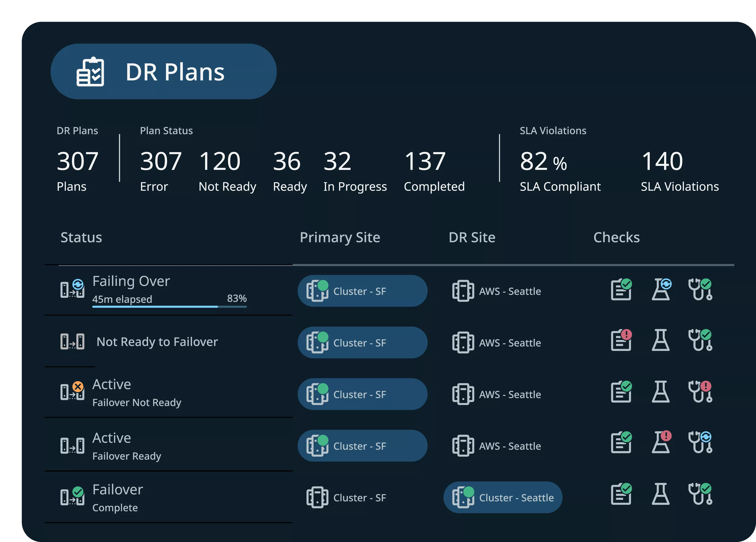Viewport: 756px width, 542px height.
Task: Click AWS - Seattle server icon in Failing Over row
Action: (463, 291)
